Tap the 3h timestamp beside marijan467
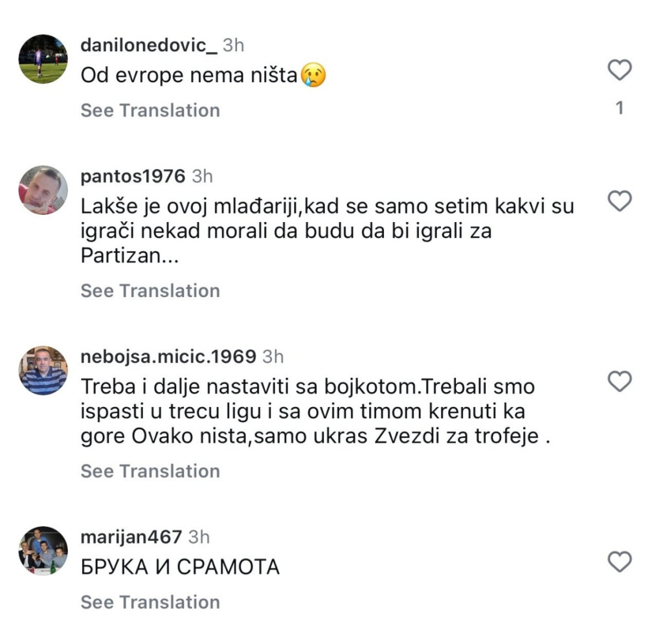 199,537
